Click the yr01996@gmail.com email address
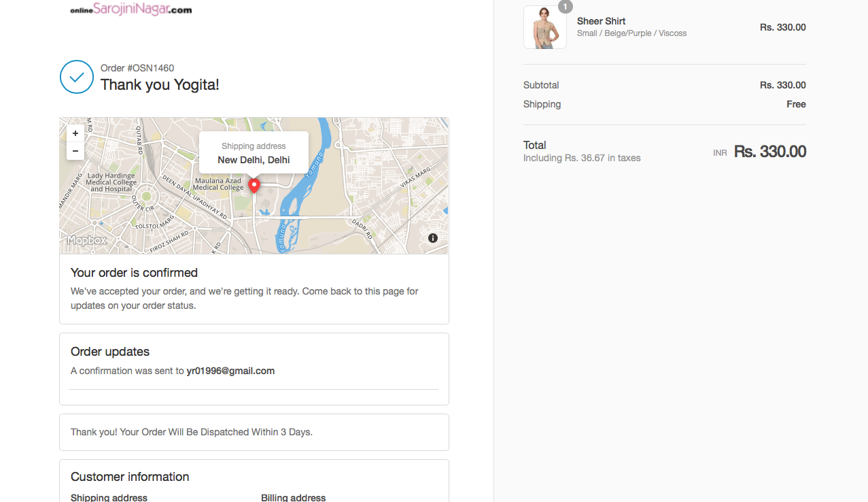868x502 pixels. tap(230, 371)
